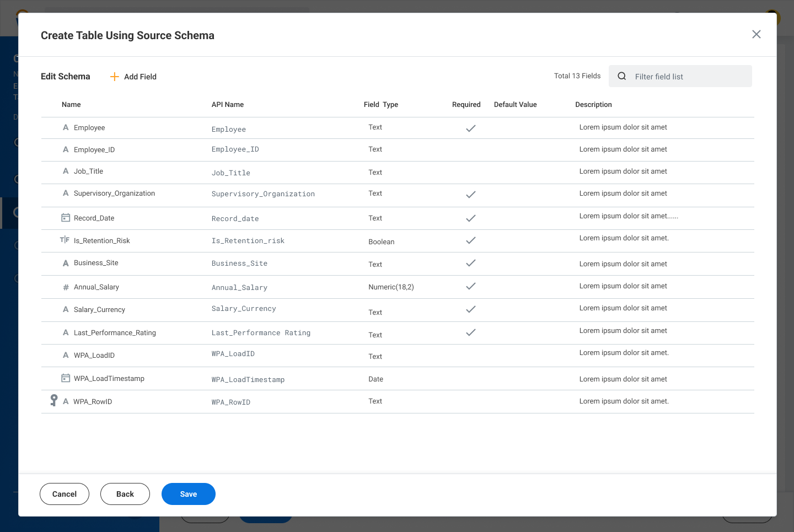Toggle Required check for Salary_Currency row
Screen dimensions: 794x532
pyautogui.click(x=471, y=309)
